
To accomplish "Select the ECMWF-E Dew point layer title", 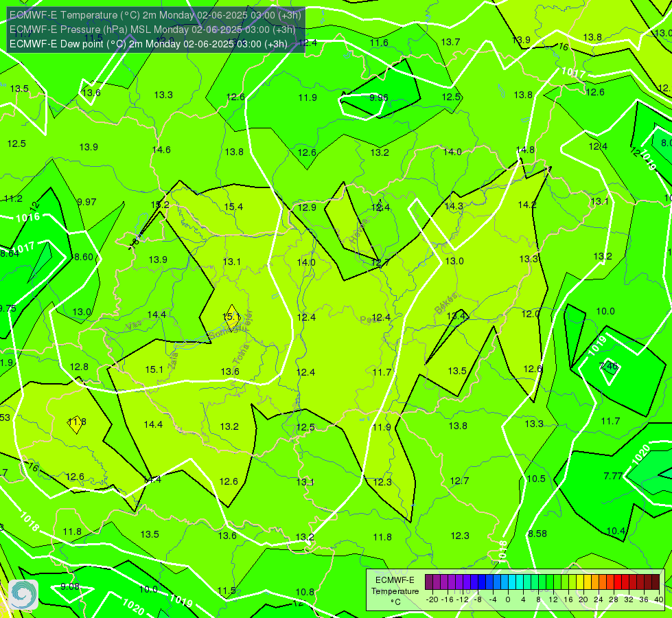I will [x=148, y=44].
